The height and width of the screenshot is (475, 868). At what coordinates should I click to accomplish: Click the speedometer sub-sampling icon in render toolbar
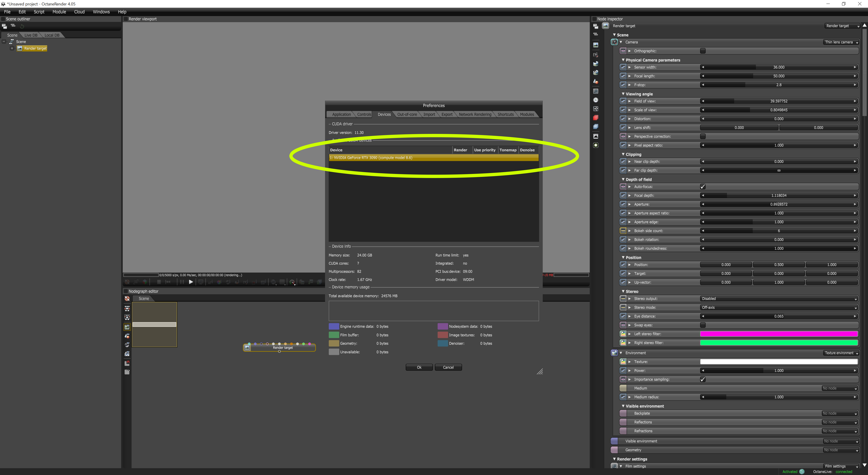(292, 282)
